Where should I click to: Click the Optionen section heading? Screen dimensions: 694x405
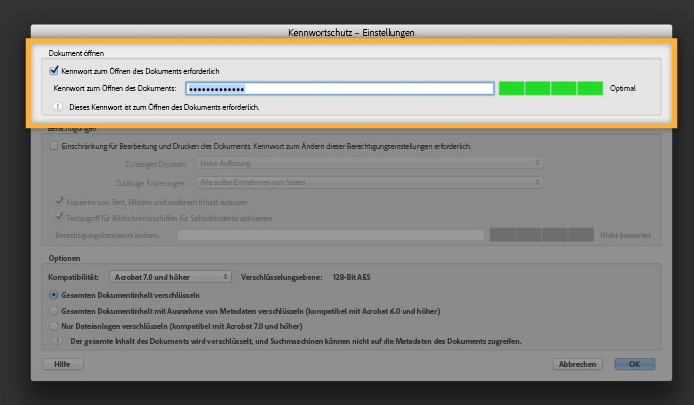(x=64, y=258)
